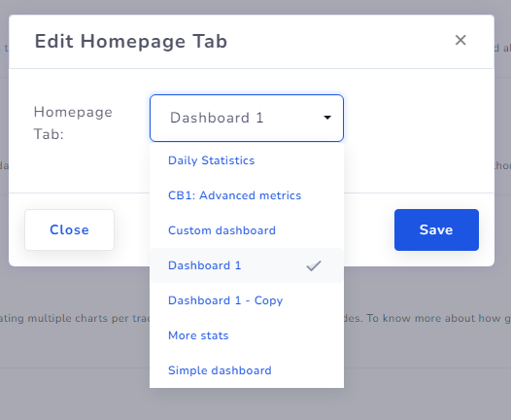Click the Edit Homepage Tab title
Image resolution: width=511 pixels, height=420 pixels.
point(131,42)
